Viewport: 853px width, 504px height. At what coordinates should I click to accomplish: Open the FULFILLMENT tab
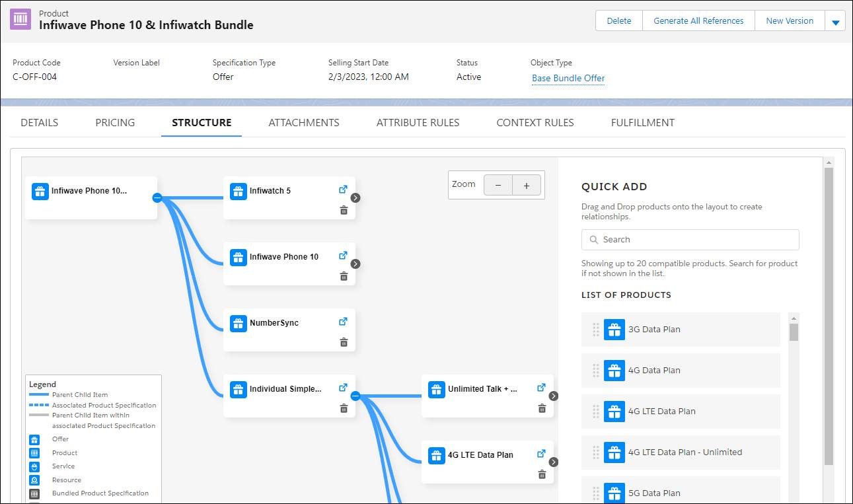coord(643,123)
